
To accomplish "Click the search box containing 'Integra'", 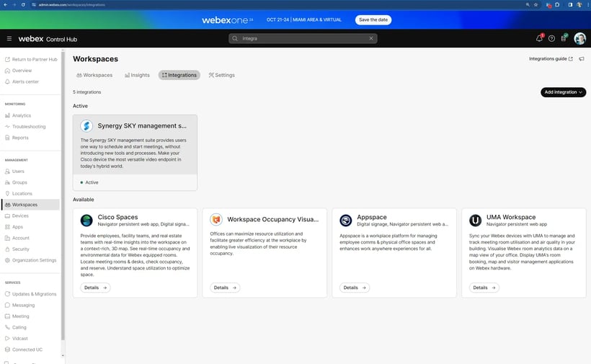I will click(x=303, y=38).
